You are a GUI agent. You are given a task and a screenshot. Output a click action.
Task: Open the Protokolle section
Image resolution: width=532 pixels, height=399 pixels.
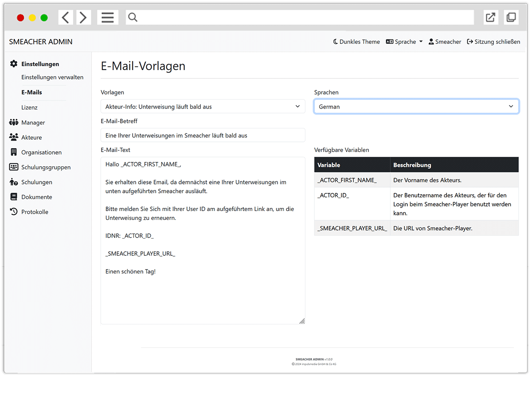pos(35,212)
